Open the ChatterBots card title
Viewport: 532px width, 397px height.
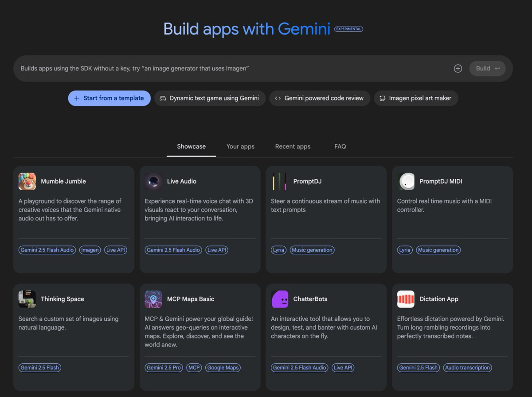tap(310, 299)
